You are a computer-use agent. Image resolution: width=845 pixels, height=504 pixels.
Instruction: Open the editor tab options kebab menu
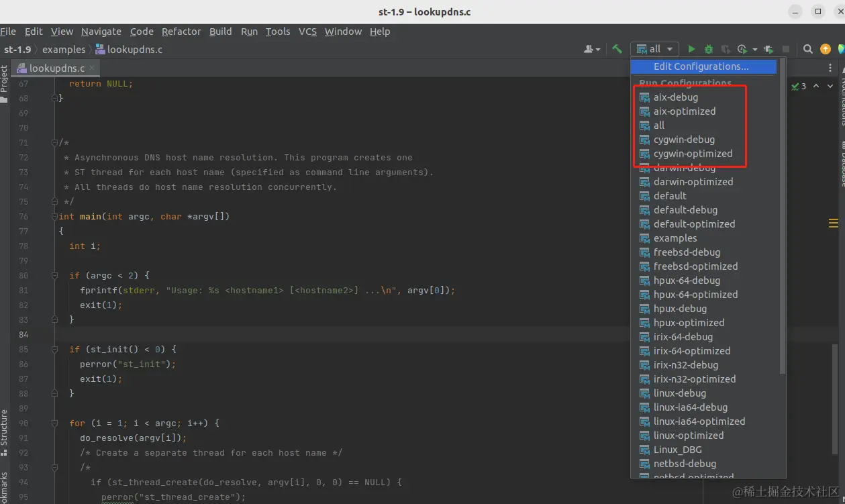pyautogui.click(x=831, y=68)
